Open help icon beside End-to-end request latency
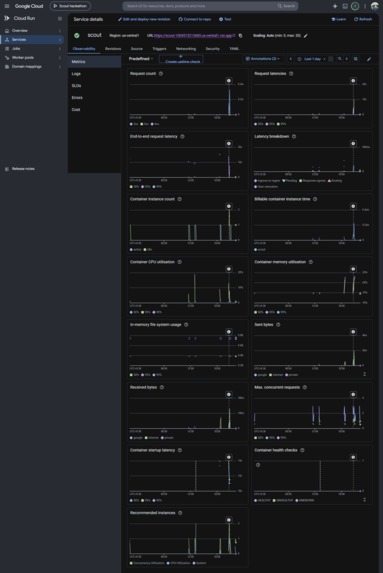This screenshot has height=573, width=383. (x=182, y=137)
